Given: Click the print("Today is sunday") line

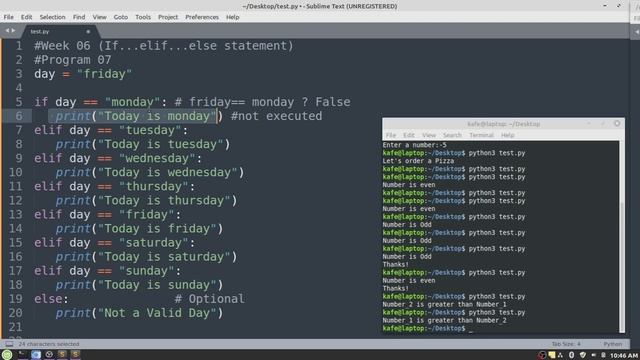Looking at the screenshot, I should 139,285.
